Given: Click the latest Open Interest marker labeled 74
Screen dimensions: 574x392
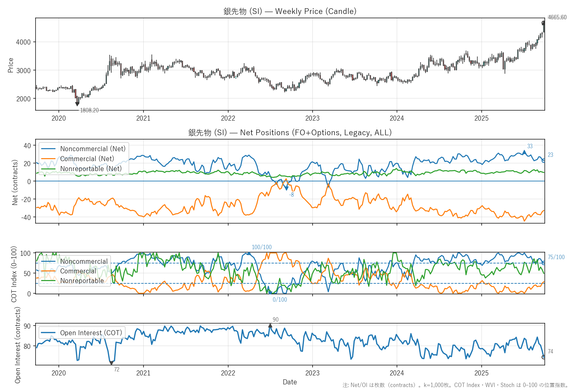Looking at the screenshot, I should pos(543,357).
